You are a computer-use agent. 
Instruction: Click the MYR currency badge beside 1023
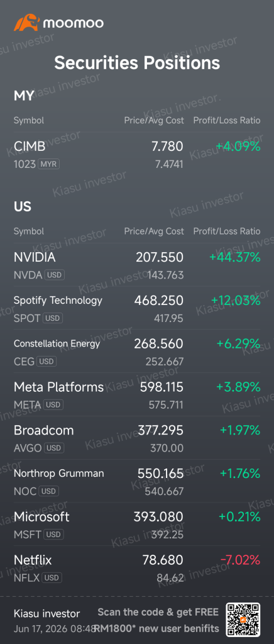point(49,164)
